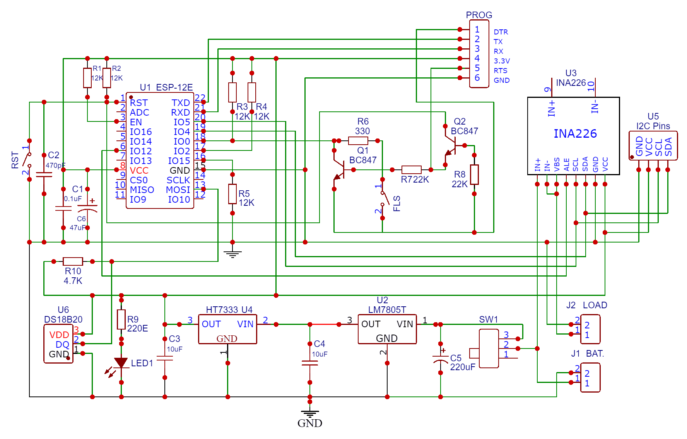The height and width of the screenshot is (439, 687).
Task: Select the GND label beside PROG pin 6
Action: pos(502,80)
